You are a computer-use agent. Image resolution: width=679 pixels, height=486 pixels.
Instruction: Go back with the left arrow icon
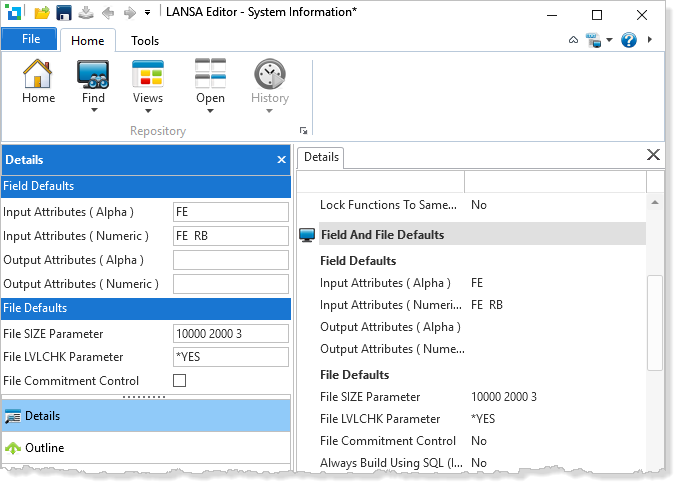(x=108, y=13)
